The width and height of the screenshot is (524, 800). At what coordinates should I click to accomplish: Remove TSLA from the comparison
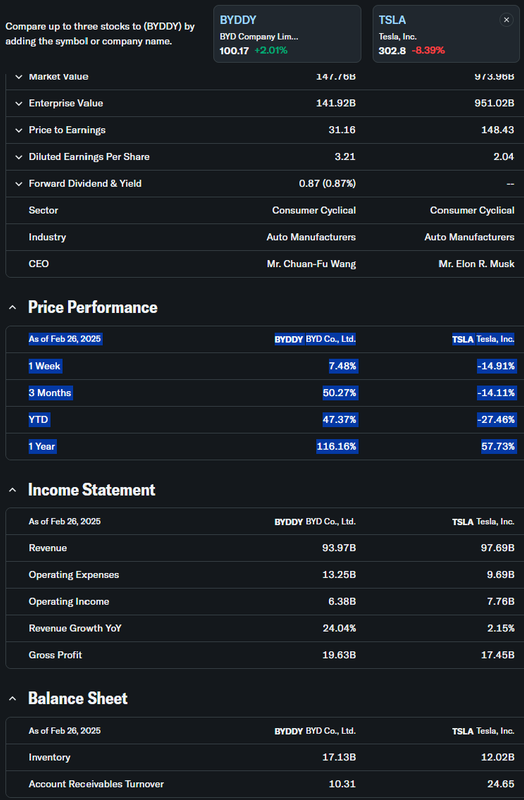pos(506,20)
